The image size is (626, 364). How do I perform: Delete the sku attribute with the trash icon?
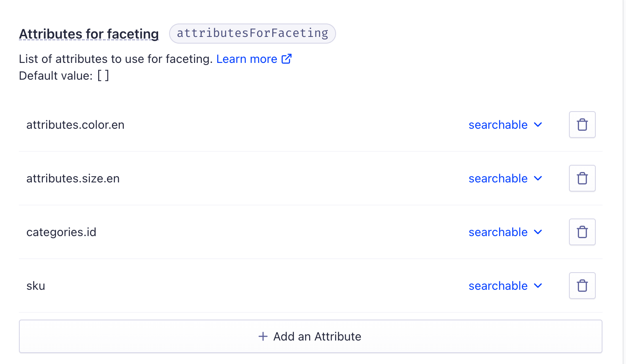point(582,286)
